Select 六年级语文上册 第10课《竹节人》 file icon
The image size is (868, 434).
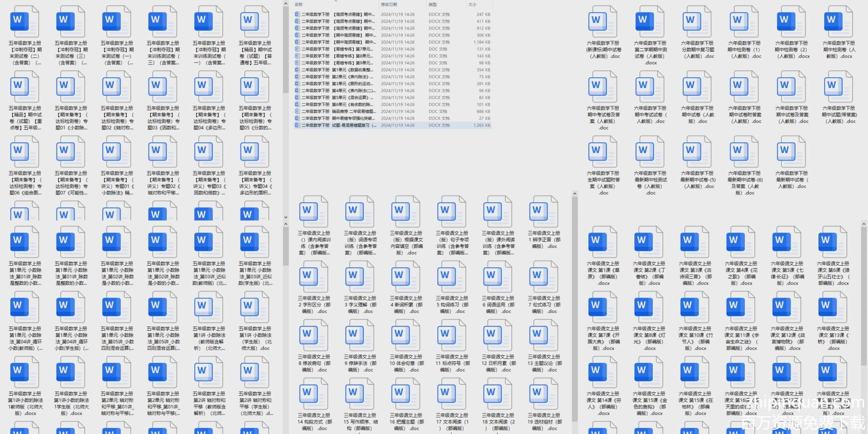[x=694, y=307]
